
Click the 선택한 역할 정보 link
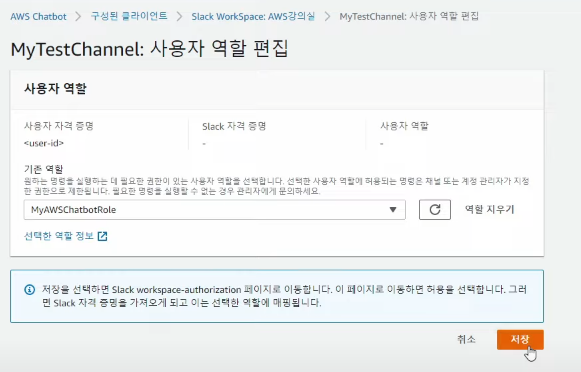coord(59,236)
